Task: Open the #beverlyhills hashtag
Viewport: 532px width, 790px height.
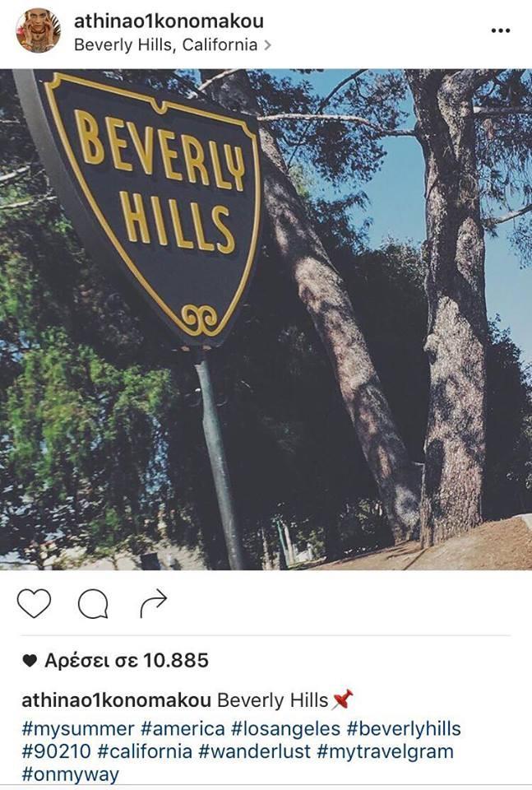Action: pyautogui.click(x=405, y=729)
